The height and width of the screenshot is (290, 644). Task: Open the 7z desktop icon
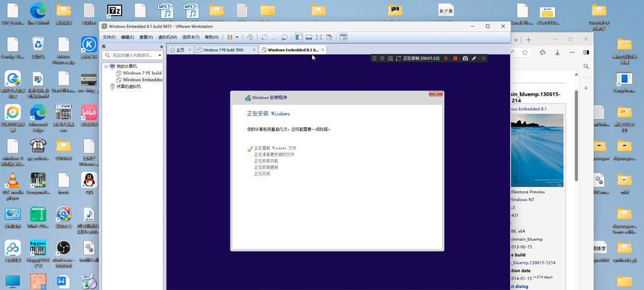(114, 10)
